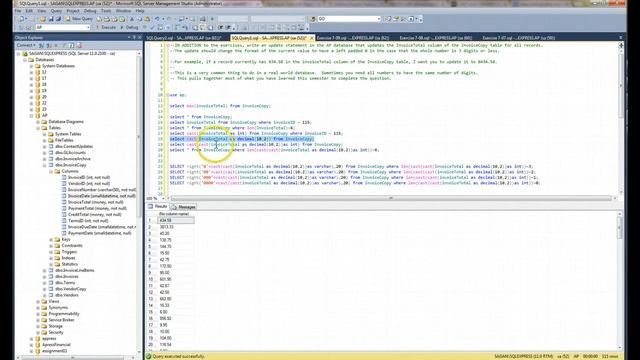The height and width of the screenshot is (360, 640).
Task: Select the ApressFinancial database icon
Action: [x=38, y=344]
